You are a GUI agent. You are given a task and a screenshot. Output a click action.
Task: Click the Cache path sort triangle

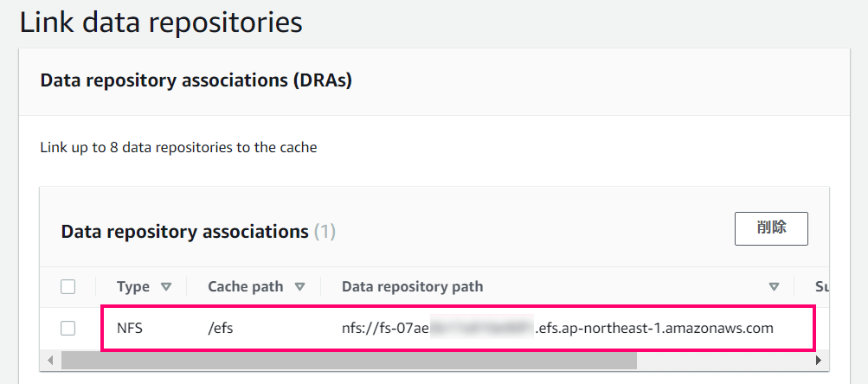(x=299, y=287)
